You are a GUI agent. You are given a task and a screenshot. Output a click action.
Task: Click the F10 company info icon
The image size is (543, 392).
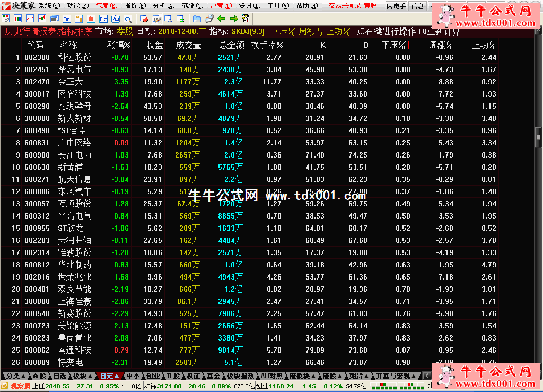(x=66, y=19)
